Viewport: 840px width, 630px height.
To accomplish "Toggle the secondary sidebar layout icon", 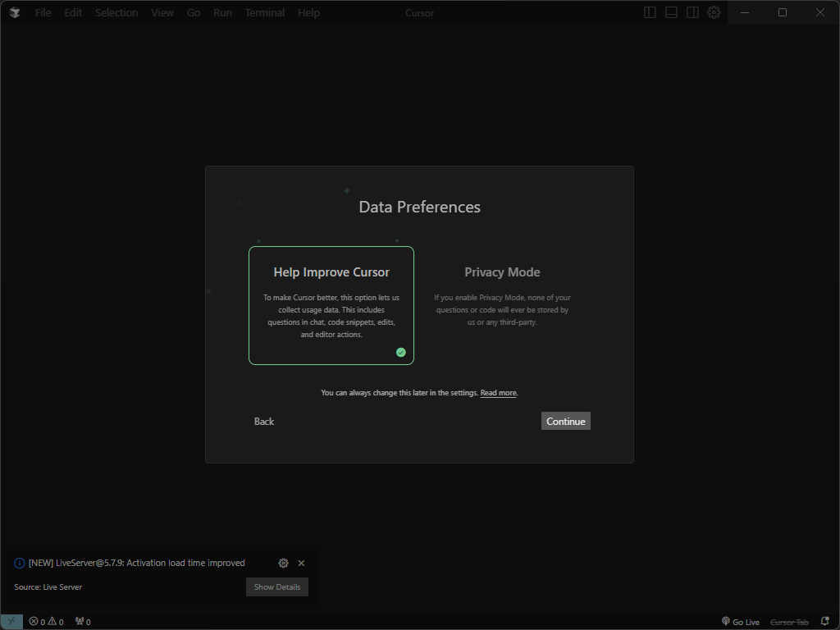I will pyautogui.click(x=692, y=12).
